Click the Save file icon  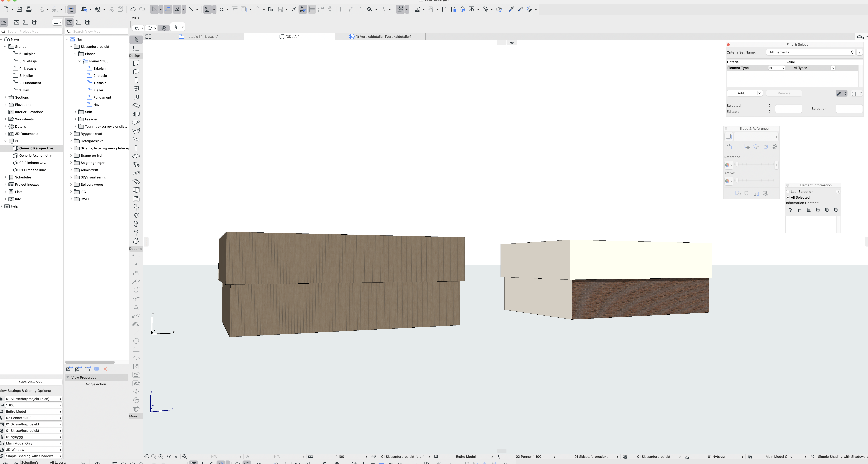click(19, 9)
